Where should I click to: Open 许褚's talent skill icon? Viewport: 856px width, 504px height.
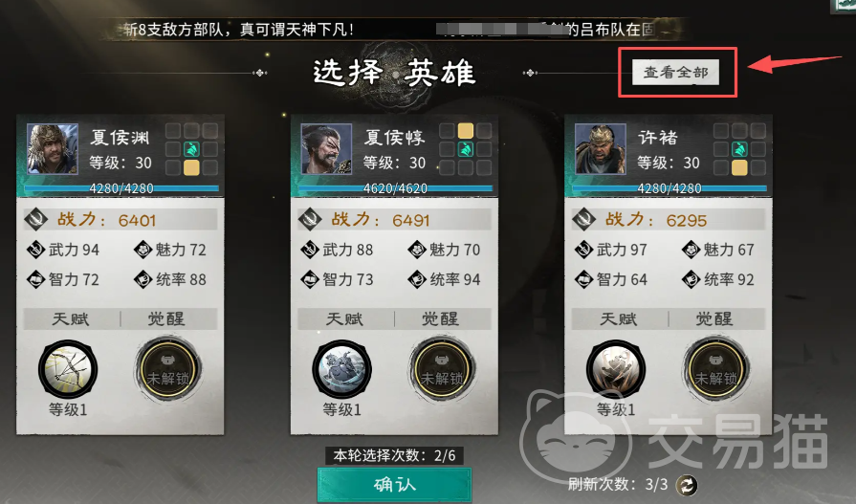coord(616,369)
